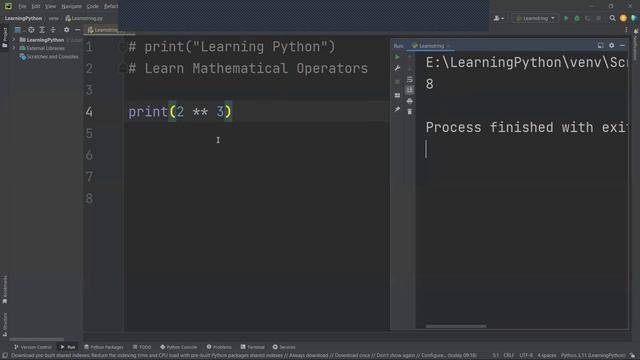Open Project panel gear options

(67, 30)
